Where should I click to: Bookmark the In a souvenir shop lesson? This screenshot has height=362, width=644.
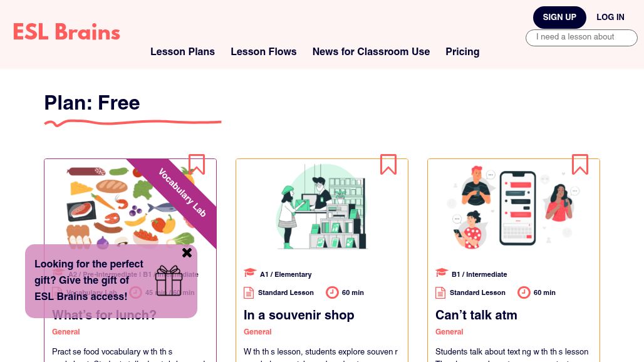click(x=388, y=164)
